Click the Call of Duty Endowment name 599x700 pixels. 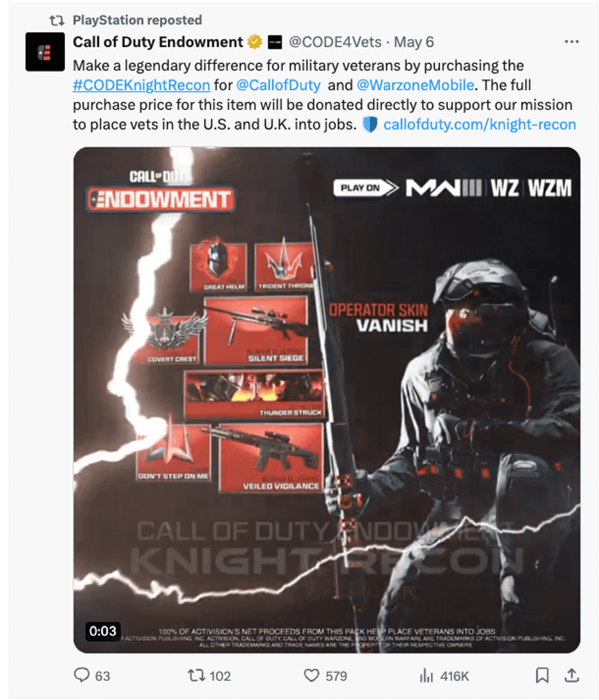point(157,42)
